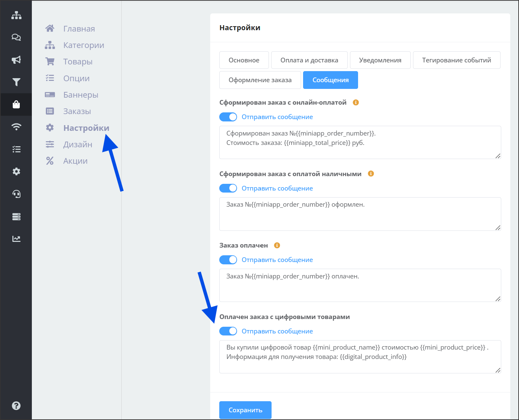
Task: Go to Заказы in the shop menu
Action: pos(77,111)
